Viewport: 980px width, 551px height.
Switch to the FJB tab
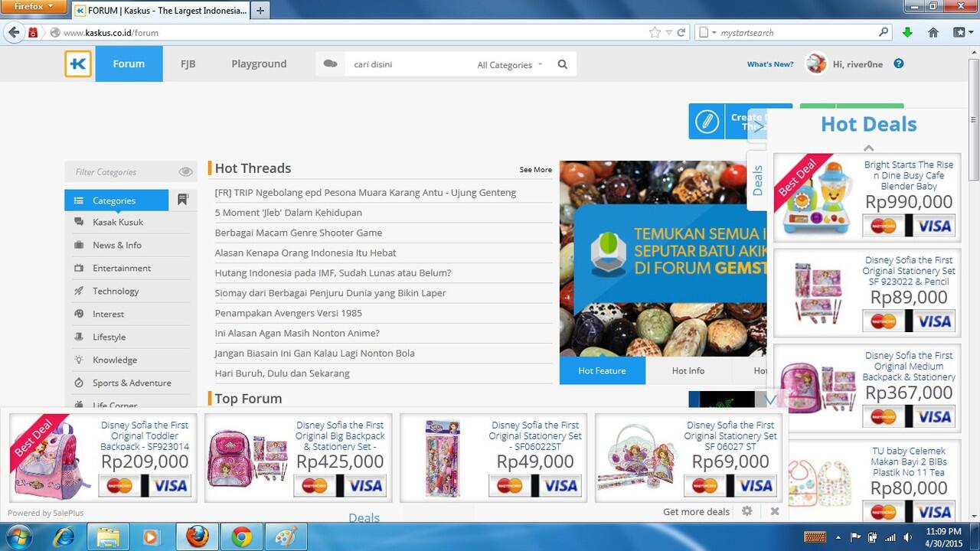pyautogui.click(x=188, y=64)
